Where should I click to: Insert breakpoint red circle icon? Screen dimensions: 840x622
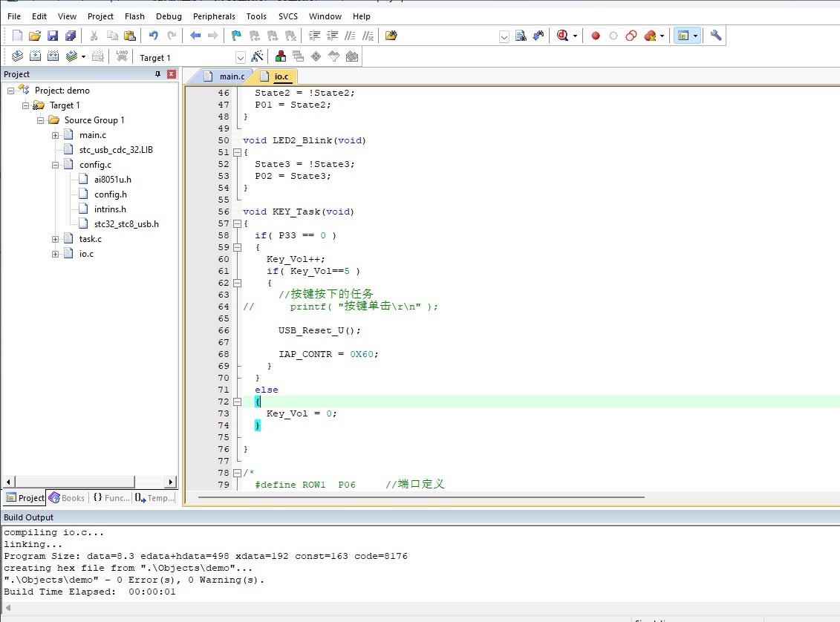tap(595, 36)
